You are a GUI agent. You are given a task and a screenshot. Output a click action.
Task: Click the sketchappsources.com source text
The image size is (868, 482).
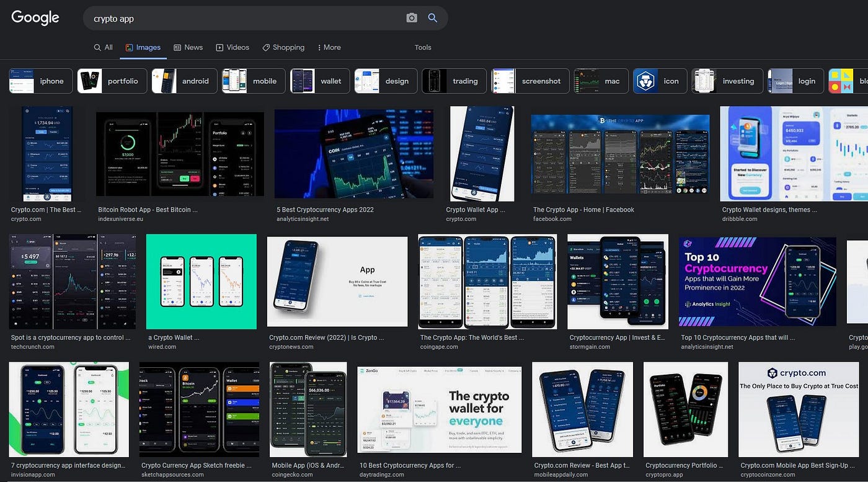point(172,475)
